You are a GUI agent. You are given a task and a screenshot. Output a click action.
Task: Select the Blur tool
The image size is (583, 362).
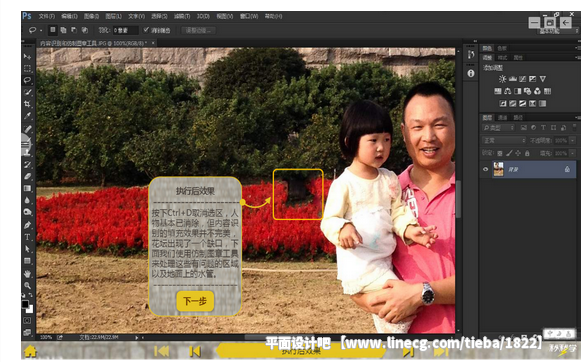[x=27, y=200]
